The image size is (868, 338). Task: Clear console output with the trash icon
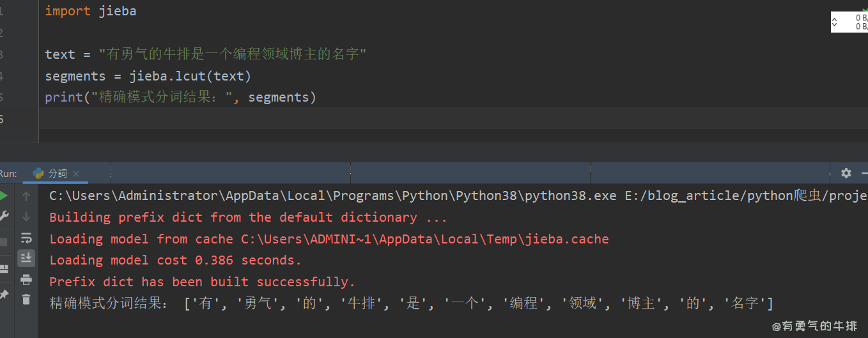click(x=26, y=299)
